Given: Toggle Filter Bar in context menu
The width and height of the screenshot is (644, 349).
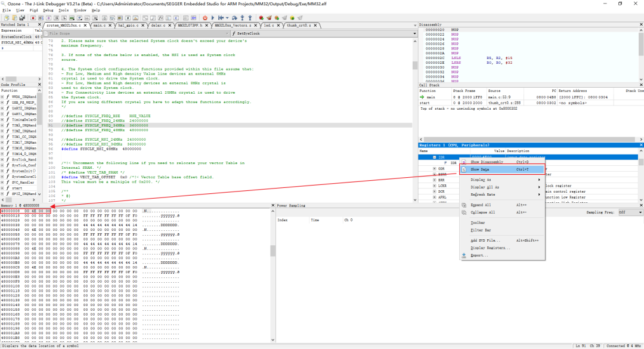Looking at the screenshot, I should (502, 230).
